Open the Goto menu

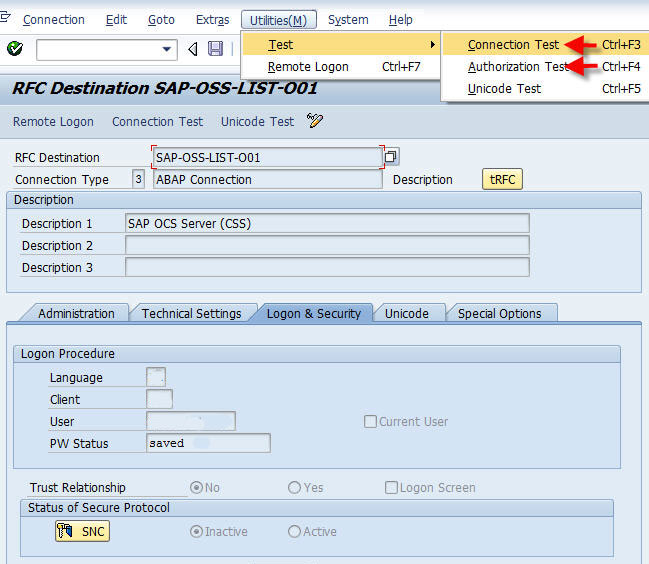point(161,19)
